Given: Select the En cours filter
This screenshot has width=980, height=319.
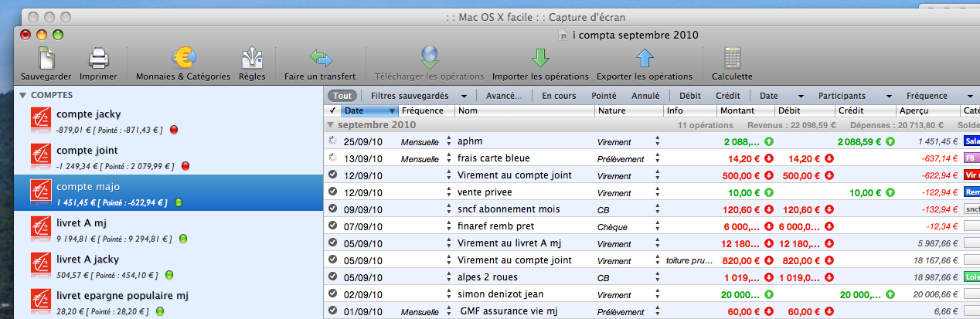Looking at the screenshot, I should 559,96.
